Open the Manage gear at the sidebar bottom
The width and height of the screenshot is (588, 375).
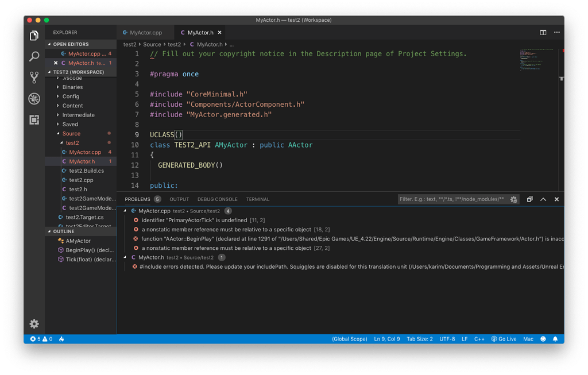34,324
